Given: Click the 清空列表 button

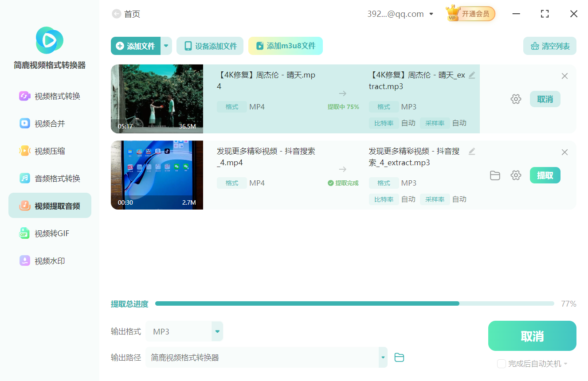Looking at the screenshot, I should point(549,46).
